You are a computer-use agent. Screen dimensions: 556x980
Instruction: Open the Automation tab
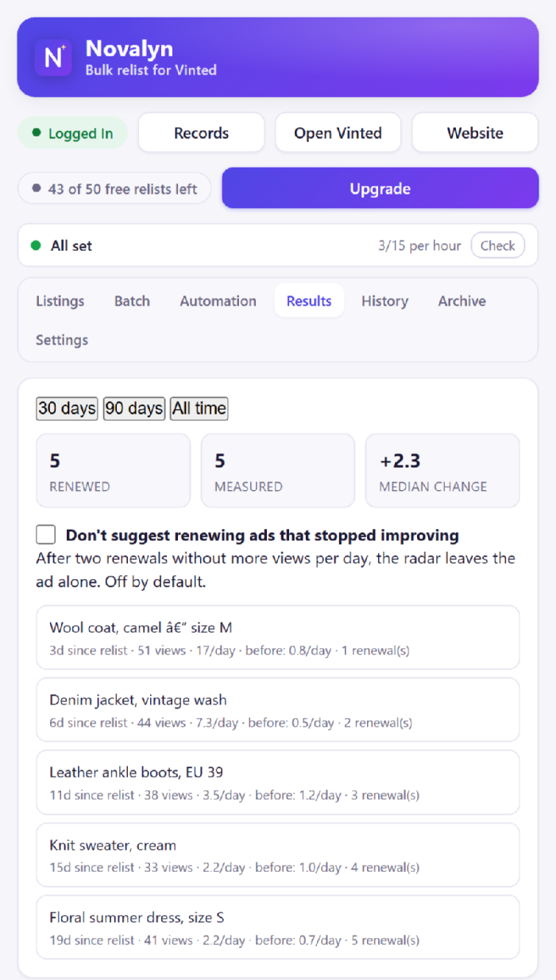click(218, 301)
